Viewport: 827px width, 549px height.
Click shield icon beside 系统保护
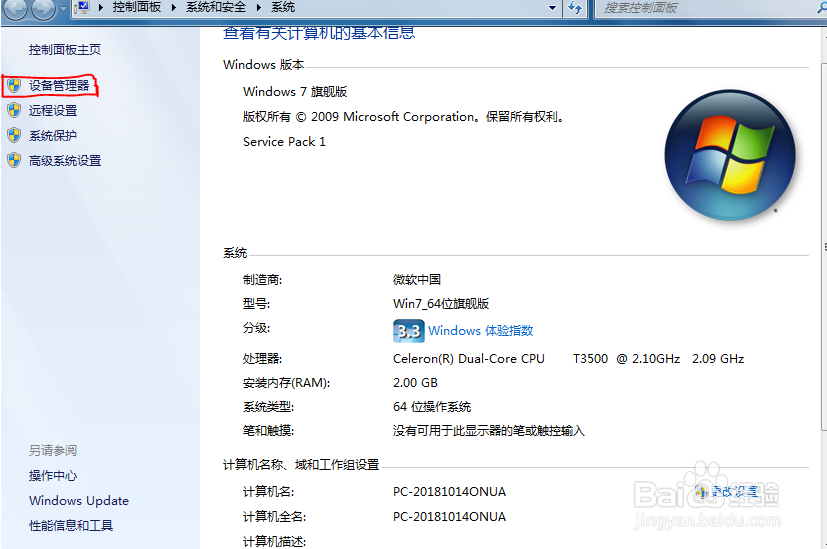coord(14,136)
